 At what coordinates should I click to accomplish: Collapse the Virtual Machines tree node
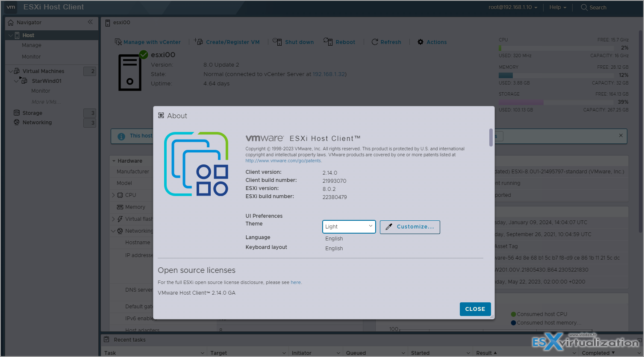pyautogui.click(x=10, y=71)
